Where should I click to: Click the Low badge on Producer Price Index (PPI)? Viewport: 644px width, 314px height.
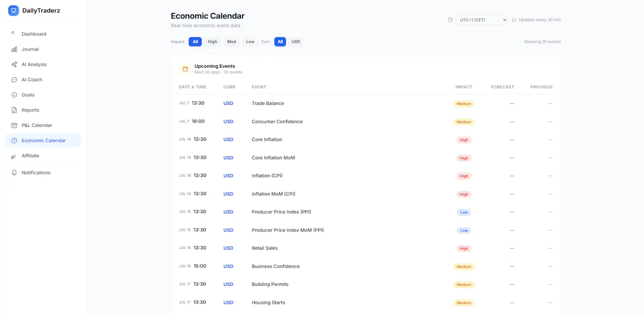tap(464, 212)
